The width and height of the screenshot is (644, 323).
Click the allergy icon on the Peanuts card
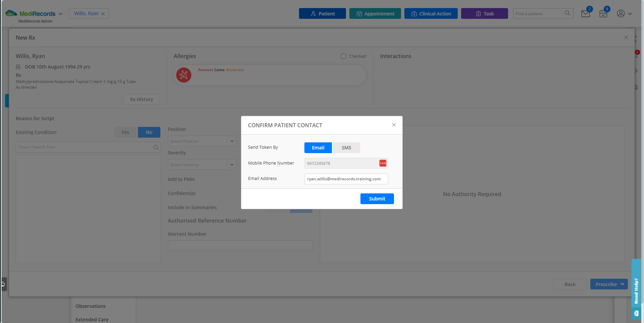[184, 75]
